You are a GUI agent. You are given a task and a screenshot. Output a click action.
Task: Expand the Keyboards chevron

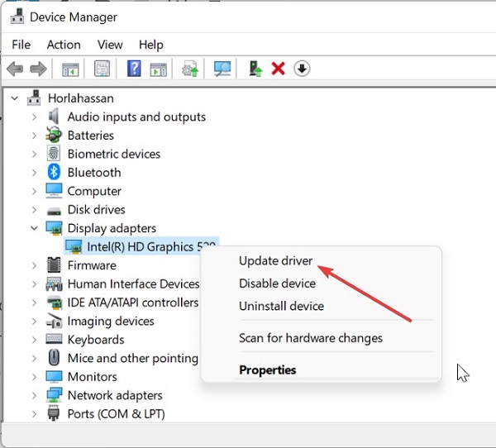34,340
